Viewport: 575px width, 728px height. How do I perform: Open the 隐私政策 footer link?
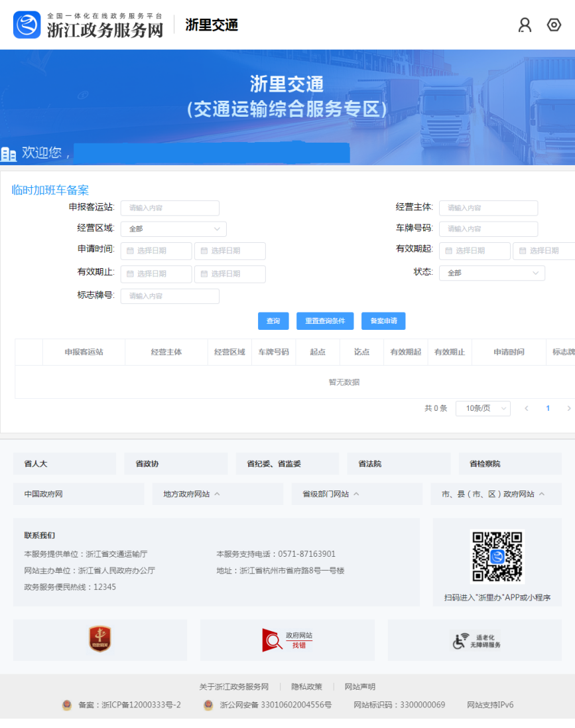(306, 687)
